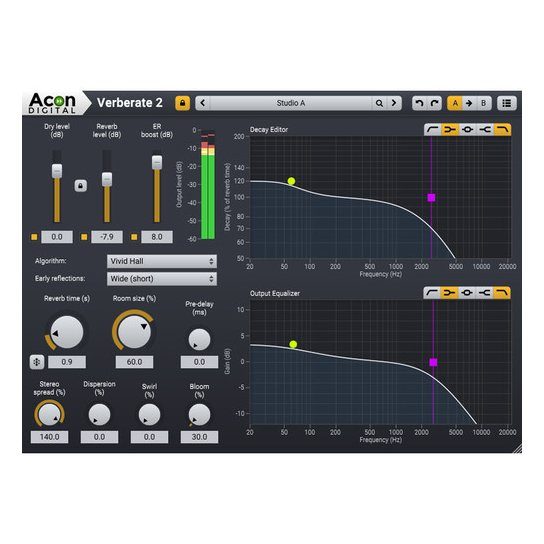
Task: Toggle Decay Editor high shelf band
Action: [x=485, y=129]
